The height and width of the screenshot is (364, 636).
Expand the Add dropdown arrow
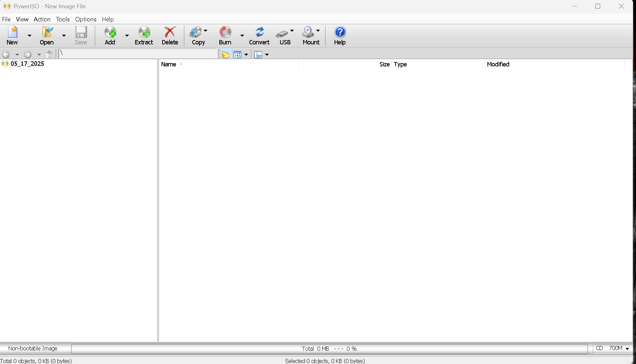tap(127, 35)
